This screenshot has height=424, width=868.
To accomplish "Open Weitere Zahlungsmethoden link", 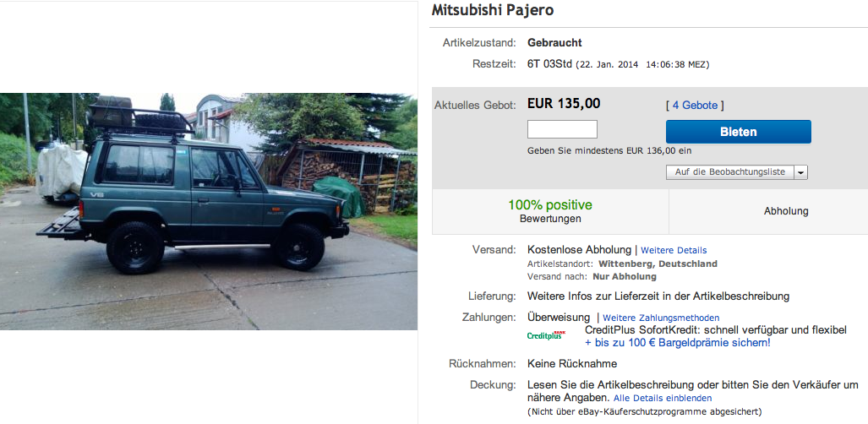I will (x=661, y=318).
